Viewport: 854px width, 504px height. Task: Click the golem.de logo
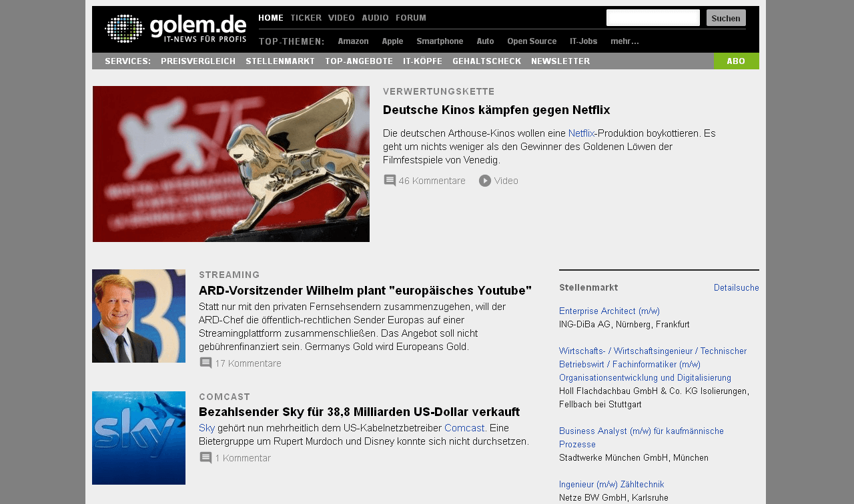[176, 28]
